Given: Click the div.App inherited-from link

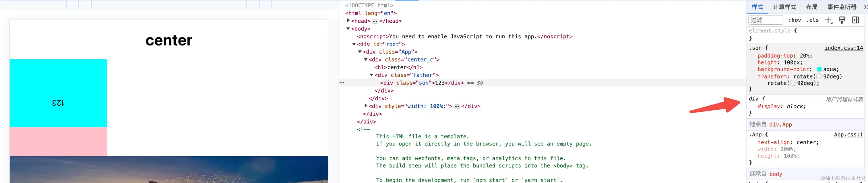Looking at the screenshot, I should (x=780, y=125).
